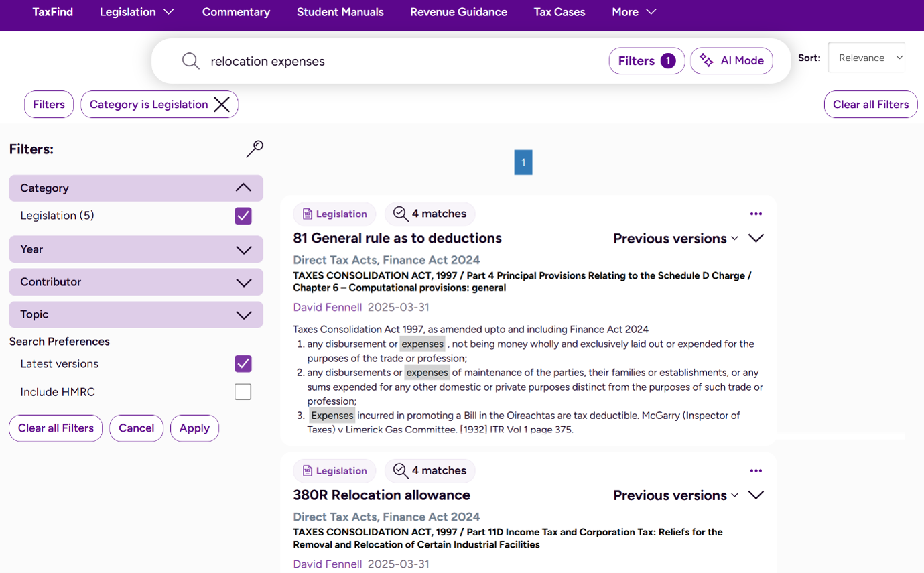Open Previous versions for 380R Relocation allowance
Viewport: 924px width, 573px height.
tap(675, 495)
